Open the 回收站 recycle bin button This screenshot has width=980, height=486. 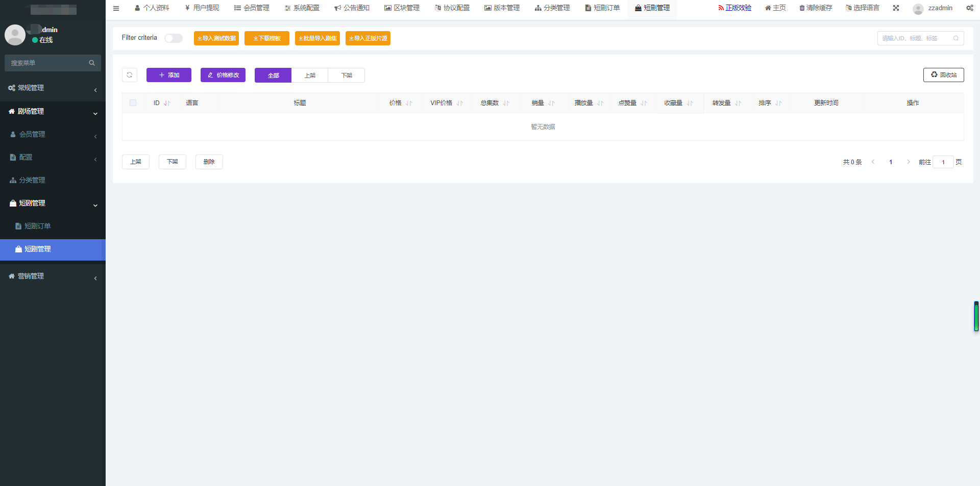point(943,75)
